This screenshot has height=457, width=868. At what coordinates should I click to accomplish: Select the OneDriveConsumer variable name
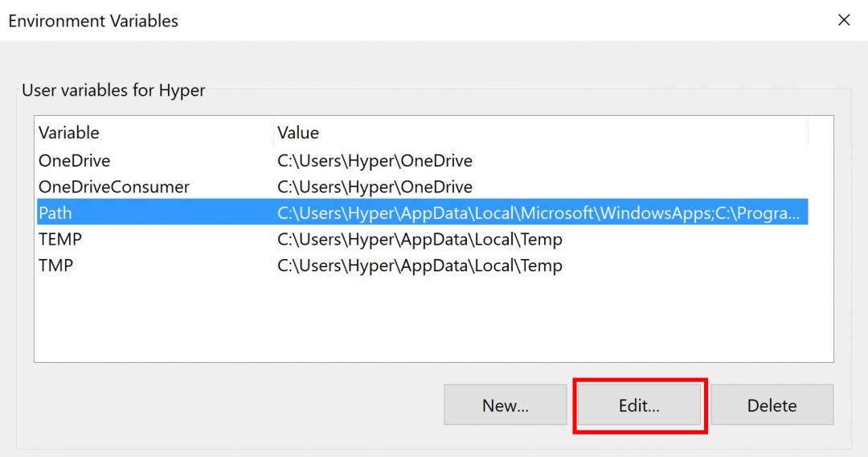coord(113,187)
